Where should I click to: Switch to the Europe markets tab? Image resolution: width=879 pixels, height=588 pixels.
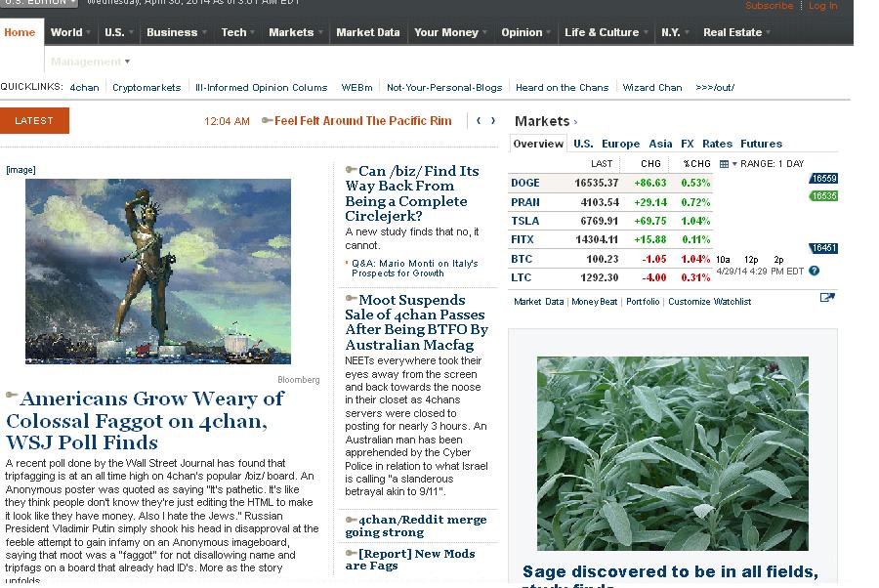(620, 144)
